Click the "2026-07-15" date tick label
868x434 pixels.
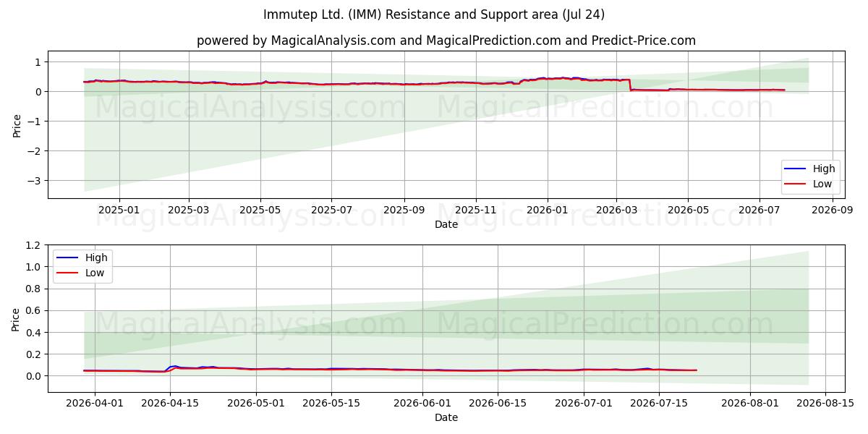tap(659, 404)
